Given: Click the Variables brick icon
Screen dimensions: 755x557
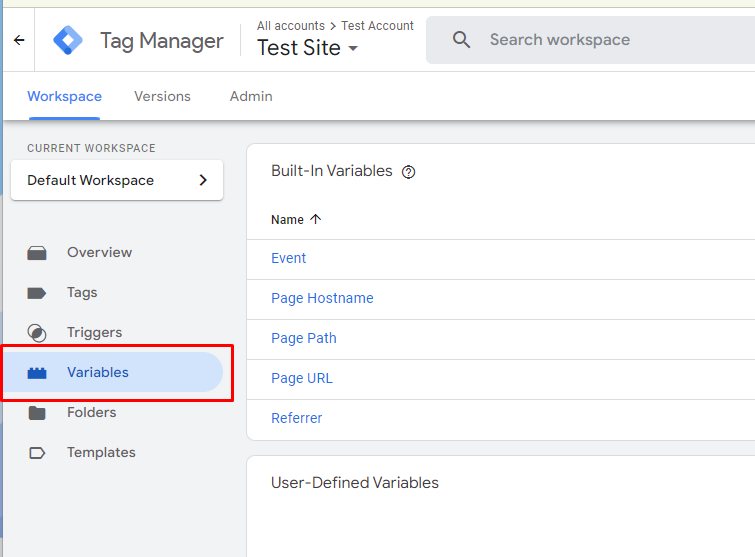Looking at the screenshot, I should pyautogui.click(x=37, y=373).
